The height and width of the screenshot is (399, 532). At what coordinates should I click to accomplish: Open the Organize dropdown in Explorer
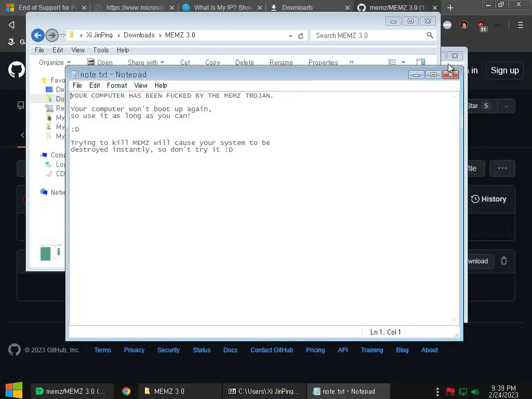55,62
